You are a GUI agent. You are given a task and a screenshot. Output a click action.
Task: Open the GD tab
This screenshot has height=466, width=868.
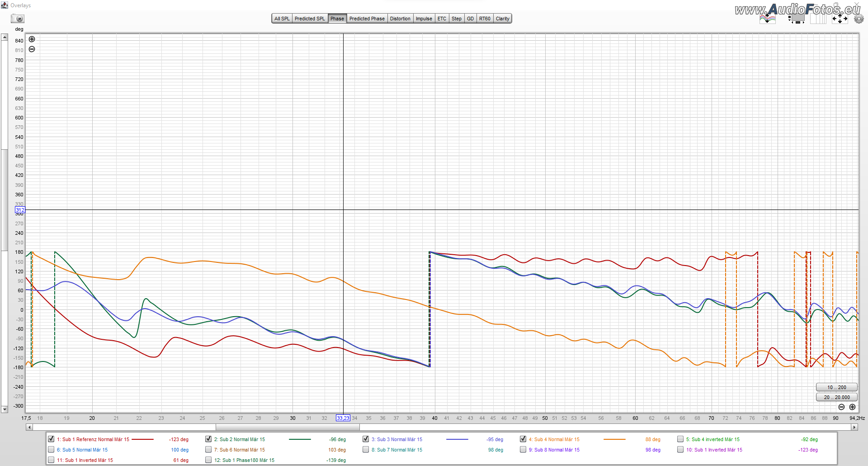click(x=471, y=19)
